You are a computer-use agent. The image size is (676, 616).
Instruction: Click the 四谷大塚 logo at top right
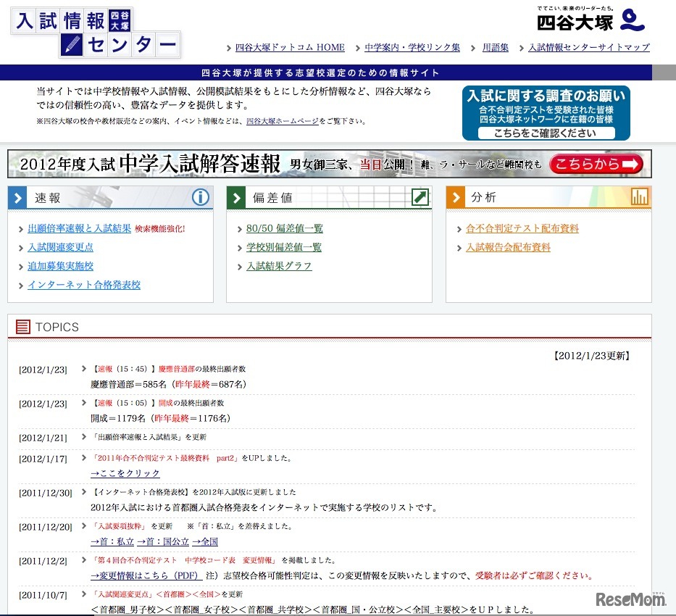(591, 20)
